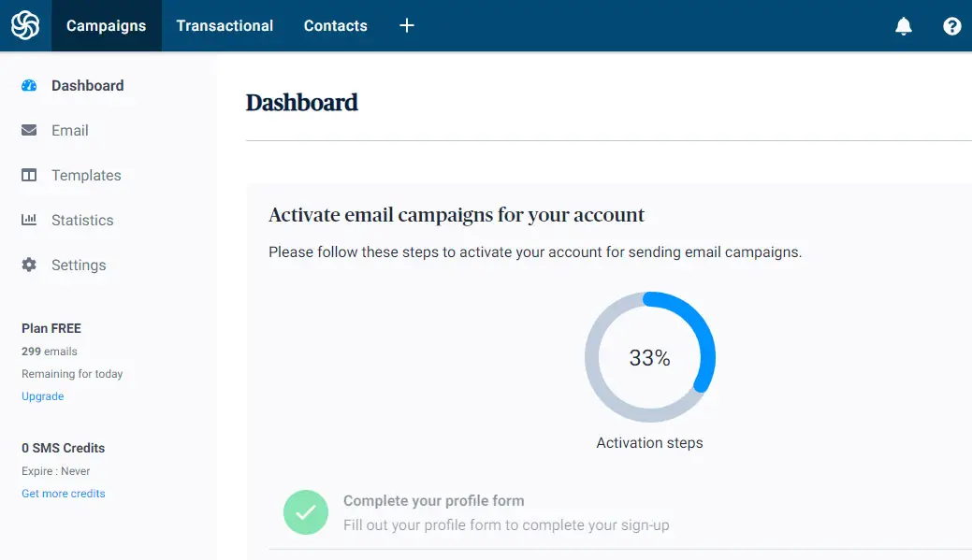
Task: Click the plus icon in top navigation
Action: [407, 25]
